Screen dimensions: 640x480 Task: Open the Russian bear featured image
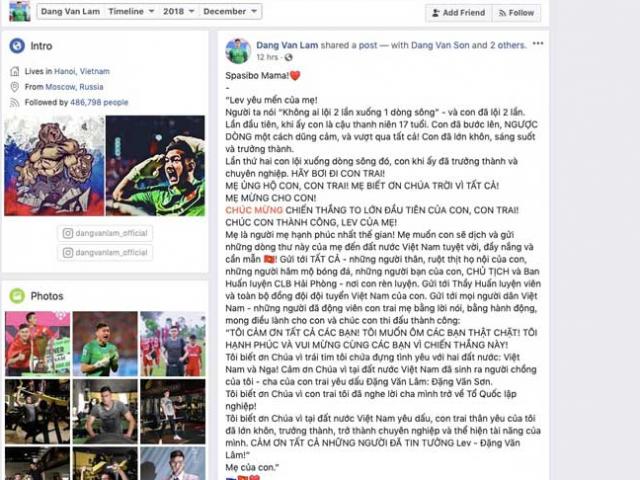54,165
